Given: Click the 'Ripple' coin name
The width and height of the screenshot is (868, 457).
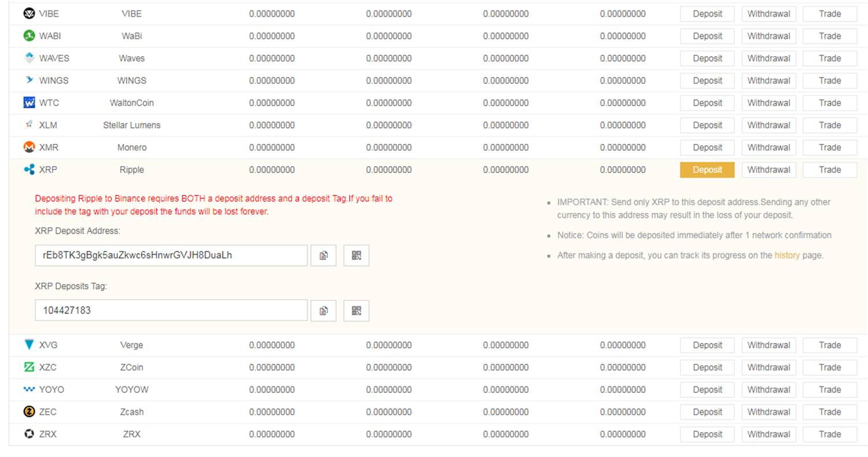Looking at the screenshot, I should [132, 169].
